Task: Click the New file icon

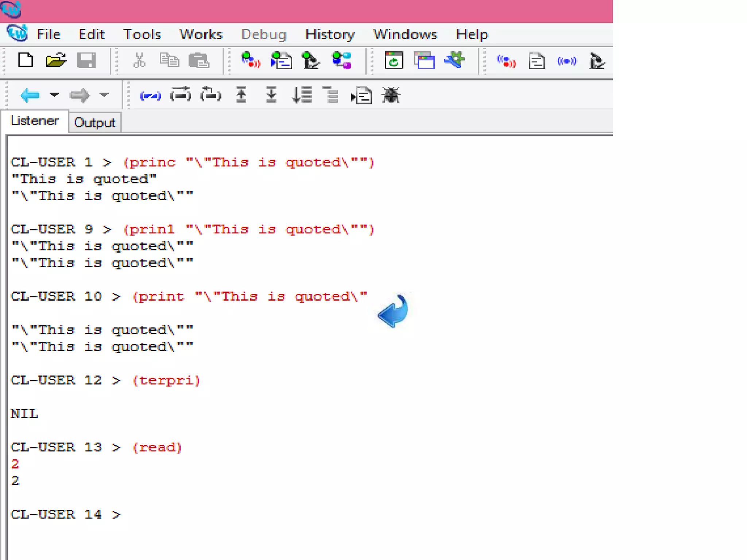Action: coord(26,60)
